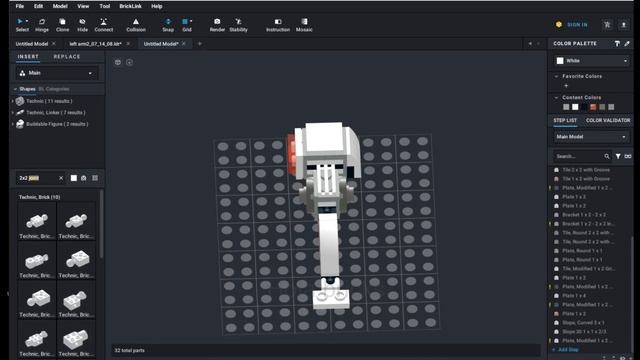Toggle the white color filter square
This screenshot has height=360, width=640.
(x=73, y=178)
